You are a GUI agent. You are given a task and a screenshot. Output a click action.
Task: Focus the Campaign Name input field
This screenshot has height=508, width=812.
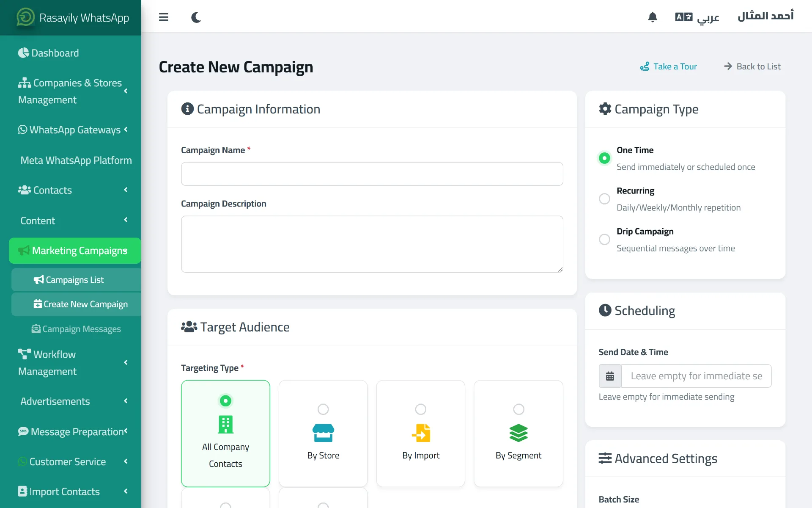tap(372, 174)
